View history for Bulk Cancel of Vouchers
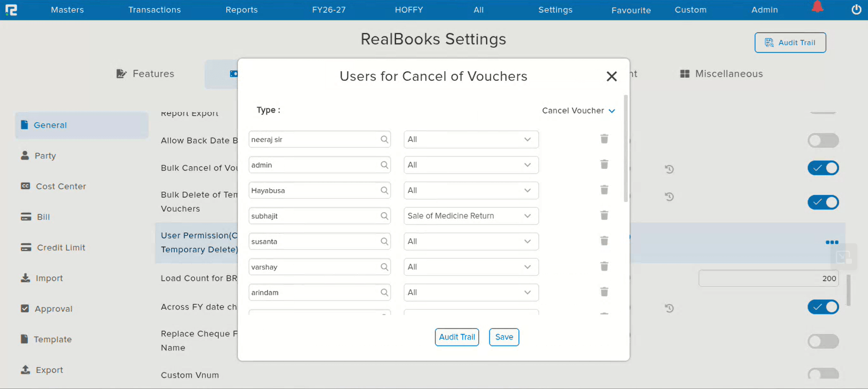 point(669,169)
